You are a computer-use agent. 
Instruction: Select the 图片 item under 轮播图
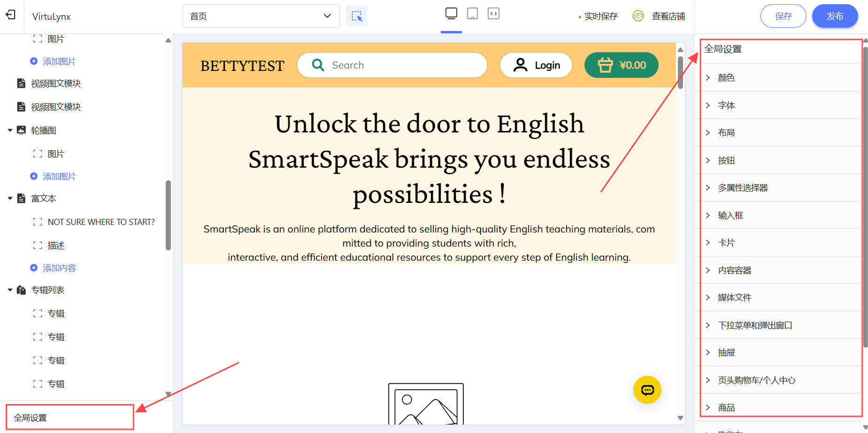pos(56,154)
